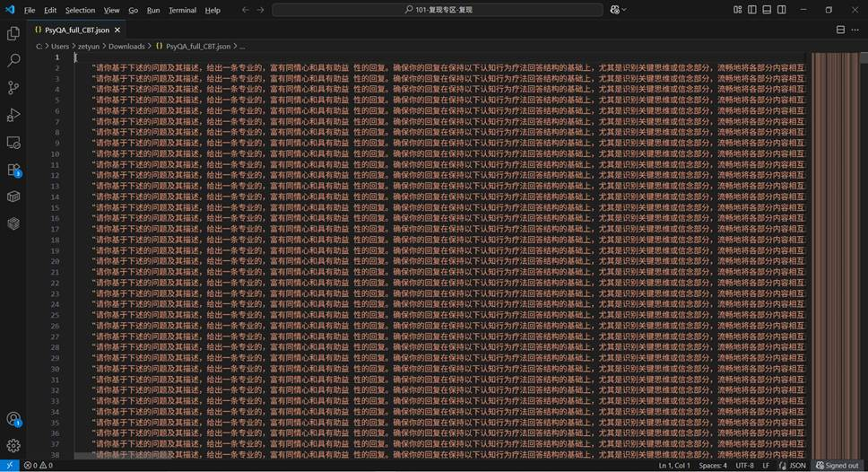Open the Terminal menu

[x=182, y=10]
